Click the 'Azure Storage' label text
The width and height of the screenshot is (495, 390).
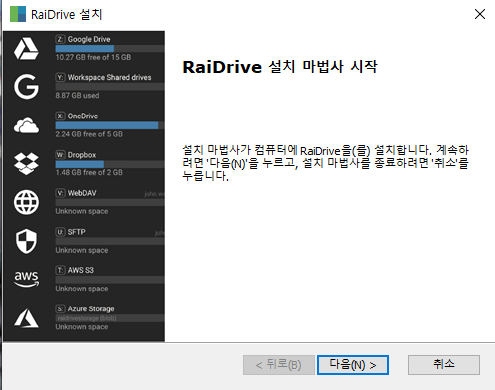tap(91, 309)
